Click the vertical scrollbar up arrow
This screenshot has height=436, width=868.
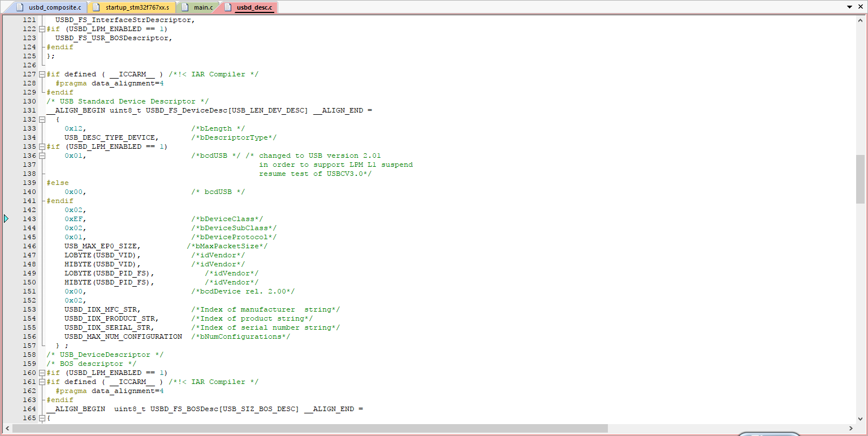860,20
